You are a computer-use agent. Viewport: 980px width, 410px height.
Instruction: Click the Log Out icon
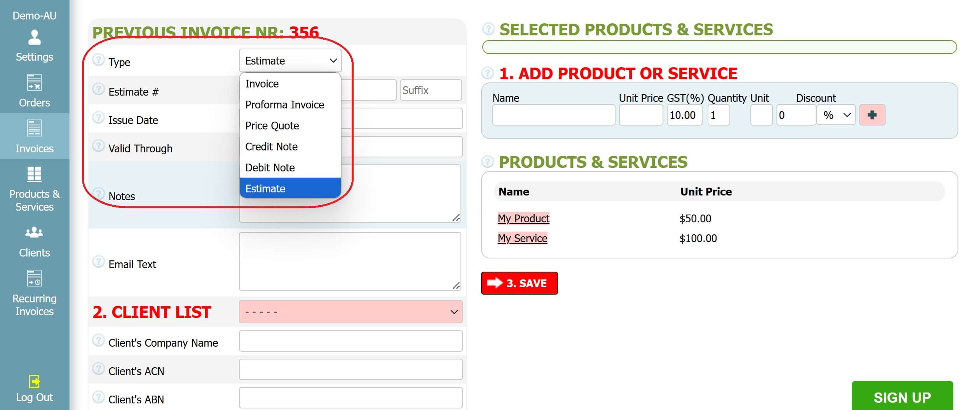pyautogui.click(x=34, y=382)
